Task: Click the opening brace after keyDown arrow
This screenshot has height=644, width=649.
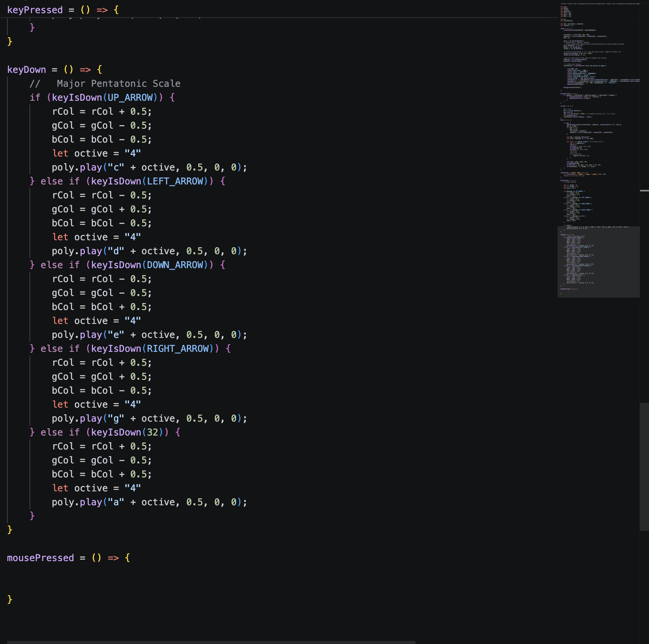Action: point(99,70)
